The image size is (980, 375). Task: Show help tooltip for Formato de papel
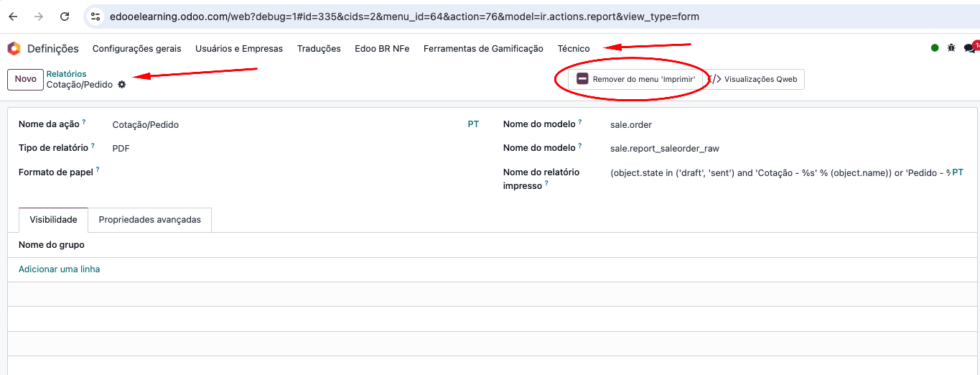[x=98, y=170]
